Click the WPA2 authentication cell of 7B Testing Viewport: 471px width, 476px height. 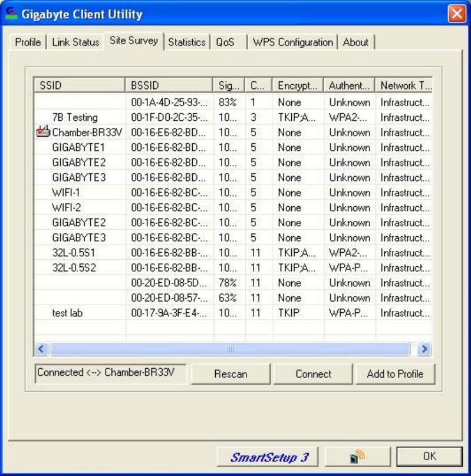pyautogui.click(x=348, y=117)
